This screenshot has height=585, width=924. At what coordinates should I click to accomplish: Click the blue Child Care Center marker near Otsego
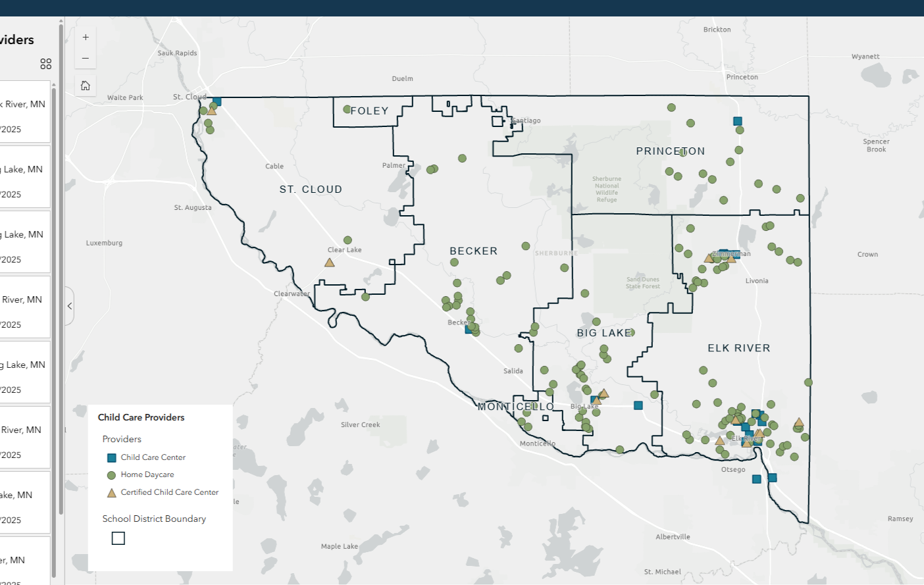756,478
